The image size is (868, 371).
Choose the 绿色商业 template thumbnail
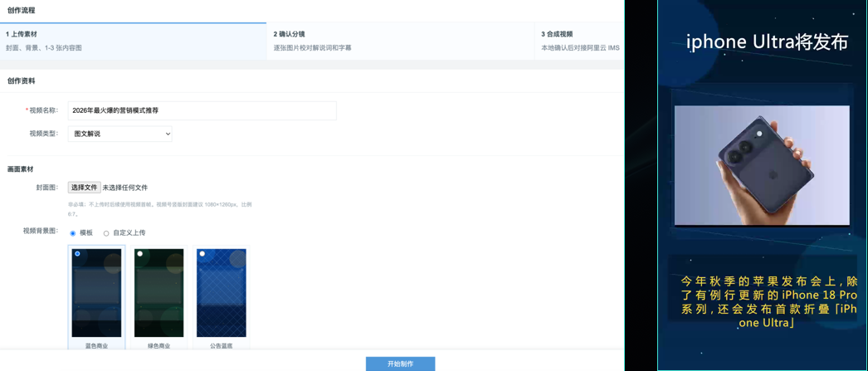(158, 292)
